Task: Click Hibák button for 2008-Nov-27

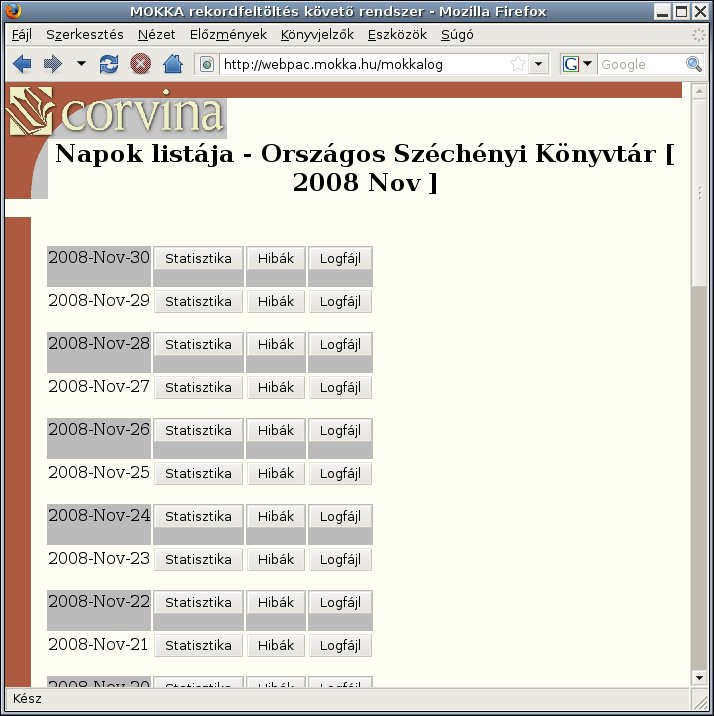Action: tap(276, 388)
